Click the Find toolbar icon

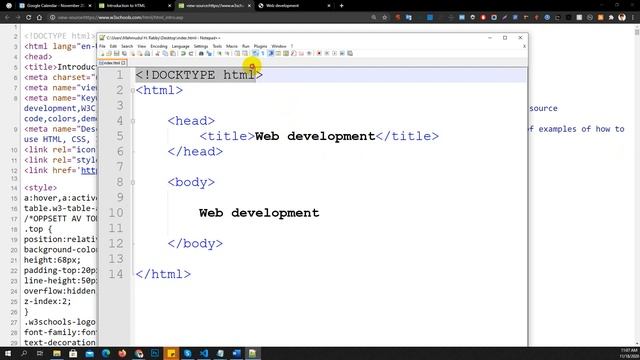pos(201,53)
